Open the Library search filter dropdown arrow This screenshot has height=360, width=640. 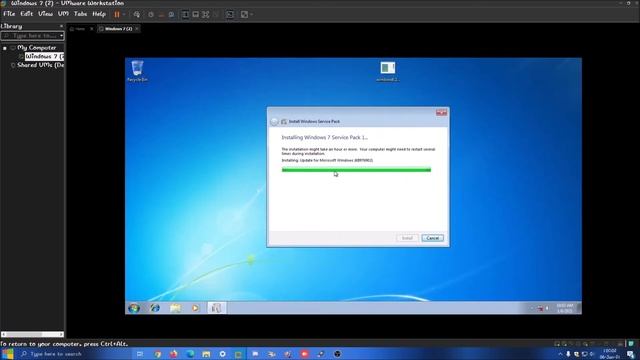click(x=61, y=36)
